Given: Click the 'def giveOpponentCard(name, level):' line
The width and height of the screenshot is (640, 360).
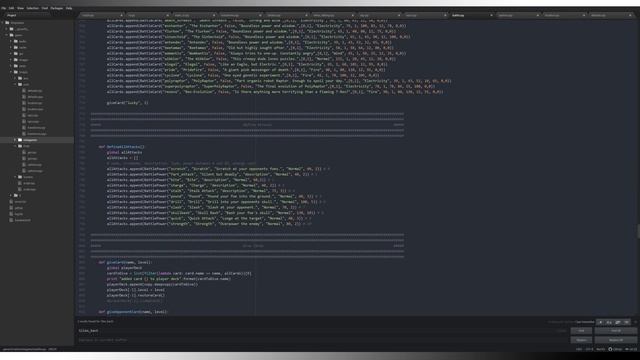Looking at the screenshot, I should (133, 312).
